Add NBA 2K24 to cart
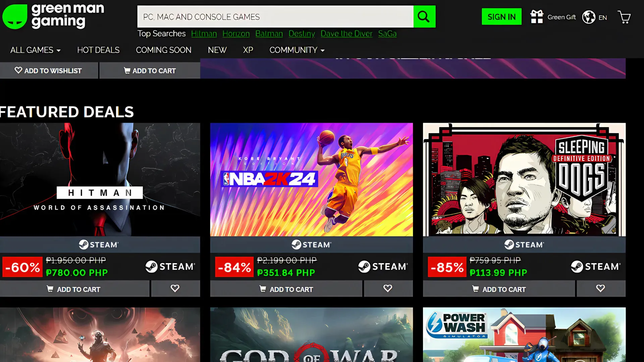Viewport: 644px width, 362px height. click(x=286, y=289)
